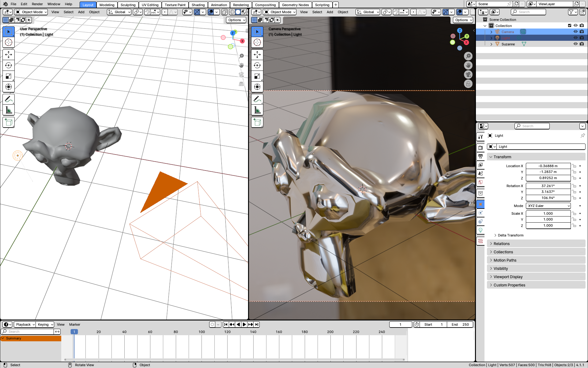Select the Add Cube tool in right viewport
This screenshot has width=588, height=368.
pyautogui.click(x=257, y=122)
